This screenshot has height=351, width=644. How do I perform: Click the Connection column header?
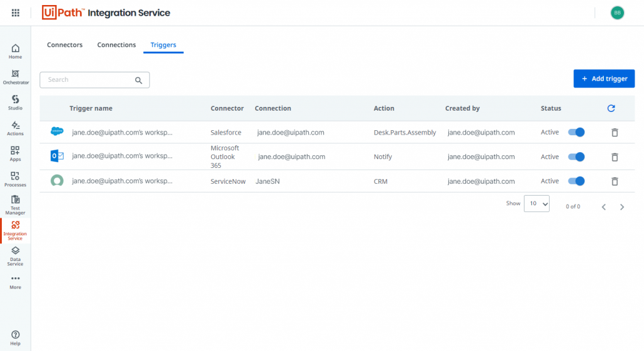coord(273,108)
